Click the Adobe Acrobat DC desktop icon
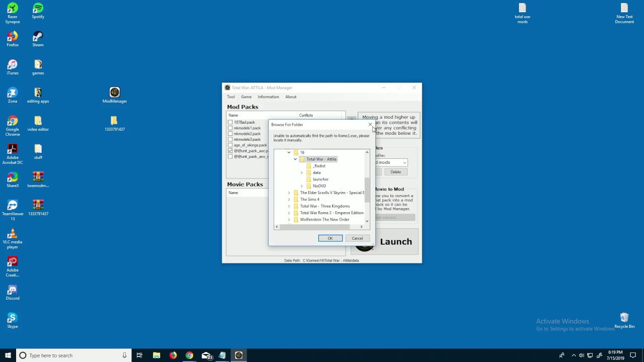 [x=13, y=154]
